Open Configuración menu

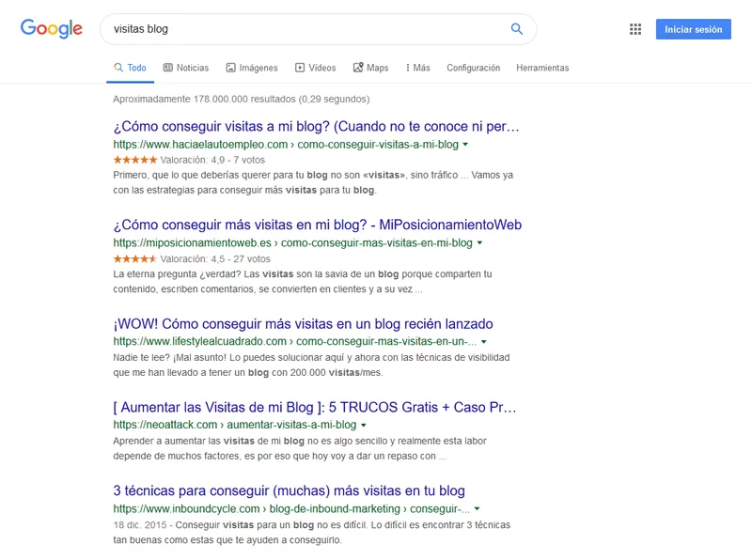click(474, 68)
